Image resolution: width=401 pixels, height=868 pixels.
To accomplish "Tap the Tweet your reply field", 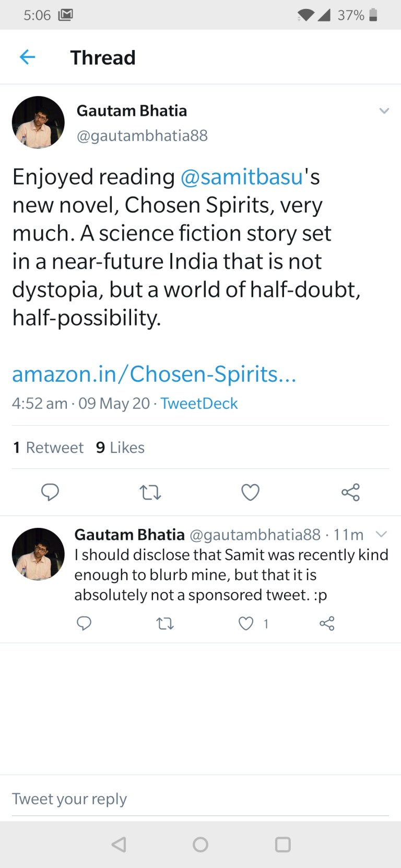I will tap(69, 798).
